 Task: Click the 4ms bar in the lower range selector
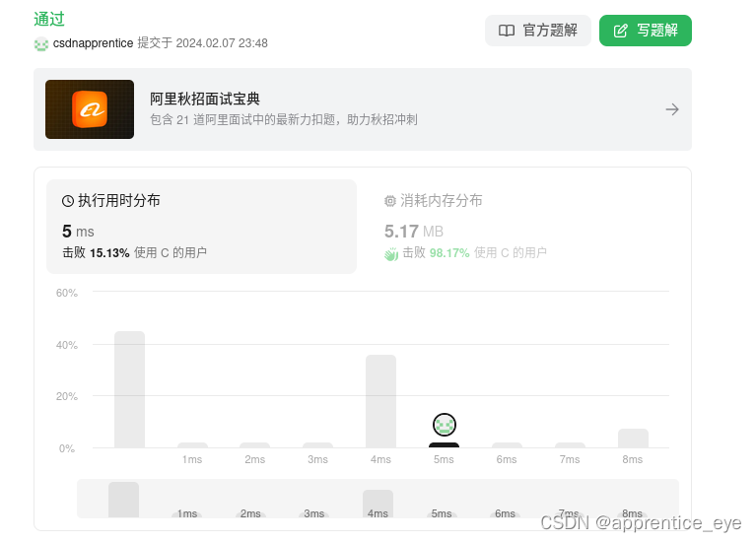tap(378, 504)
